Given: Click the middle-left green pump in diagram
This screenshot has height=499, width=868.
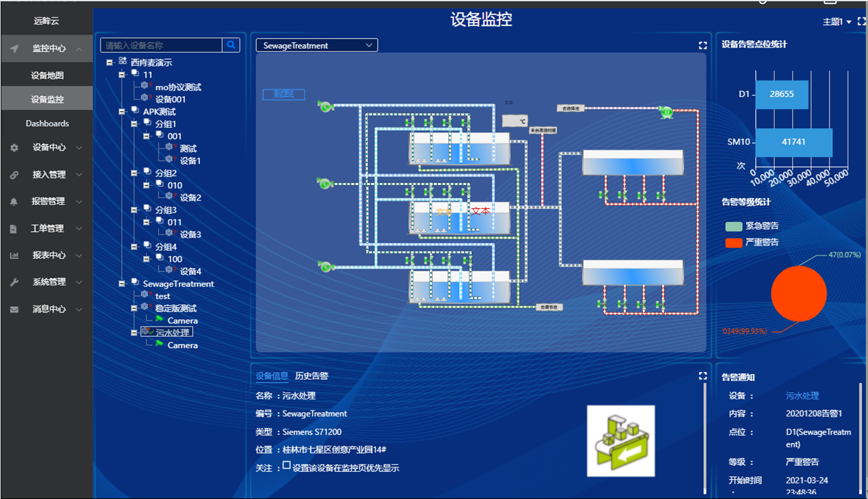Looking at the screenshot, I should point(325,183).
